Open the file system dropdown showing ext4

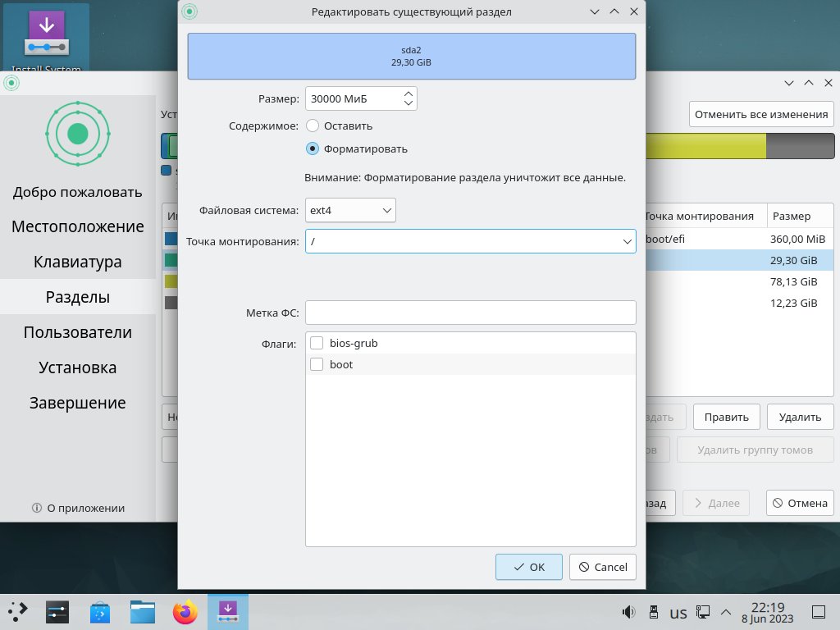[350, 210]
